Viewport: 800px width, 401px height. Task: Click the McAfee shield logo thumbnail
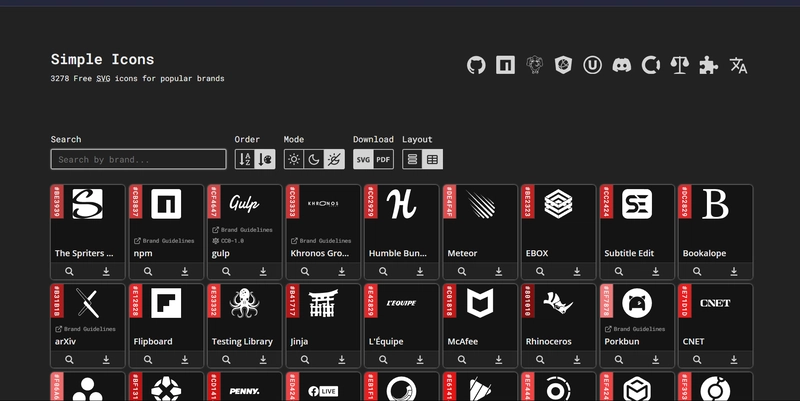click(x=480, y=303)
